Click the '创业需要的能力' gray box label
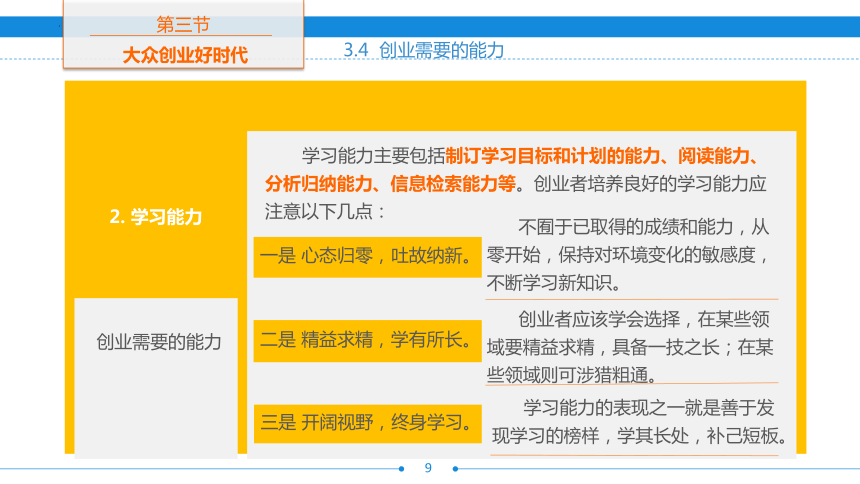860x484 pixels. pyautogui.click(x=159, y=342)
